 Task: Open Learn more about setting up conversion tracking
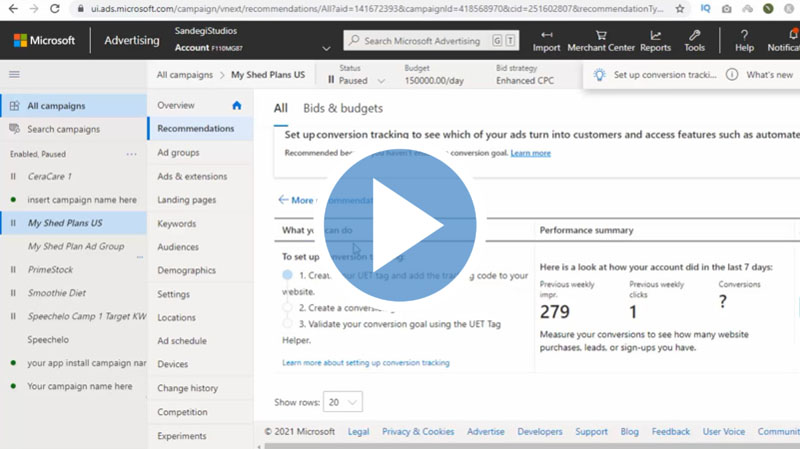point(366,363)
